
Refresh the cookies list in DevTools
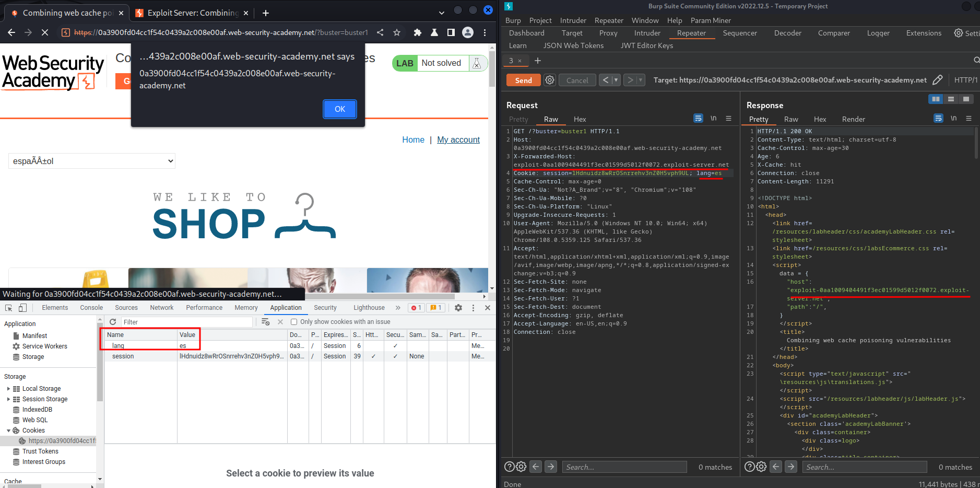(x=113, y=322)
